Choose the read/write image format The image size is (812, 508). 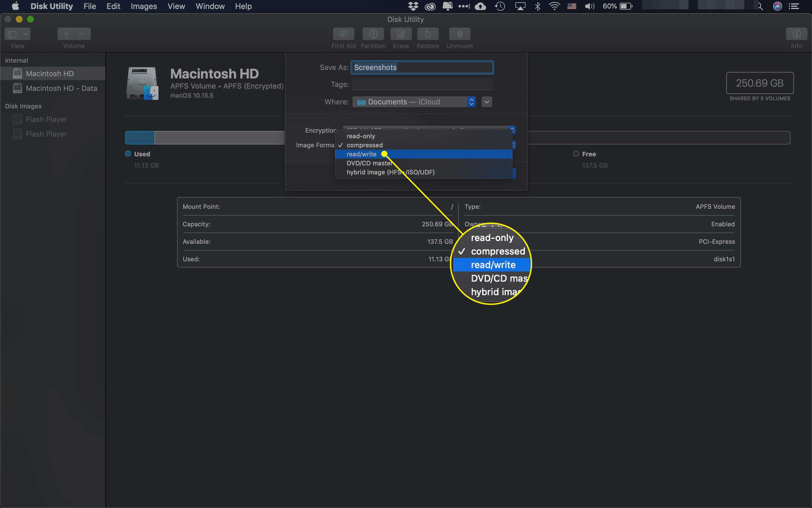tap(423, 154)
